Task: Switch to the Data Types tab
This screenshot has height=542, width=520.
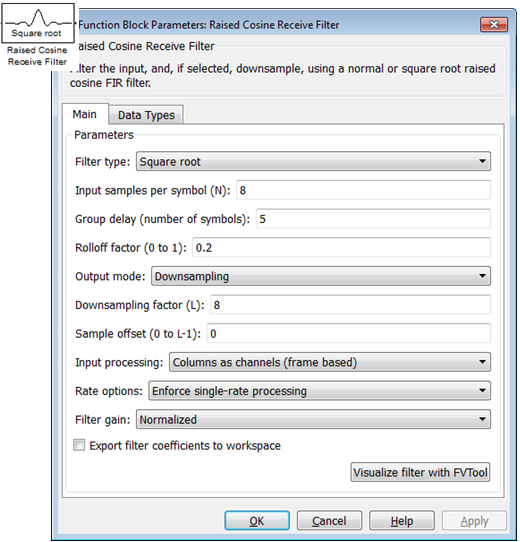Action: [x=146, y=115]
